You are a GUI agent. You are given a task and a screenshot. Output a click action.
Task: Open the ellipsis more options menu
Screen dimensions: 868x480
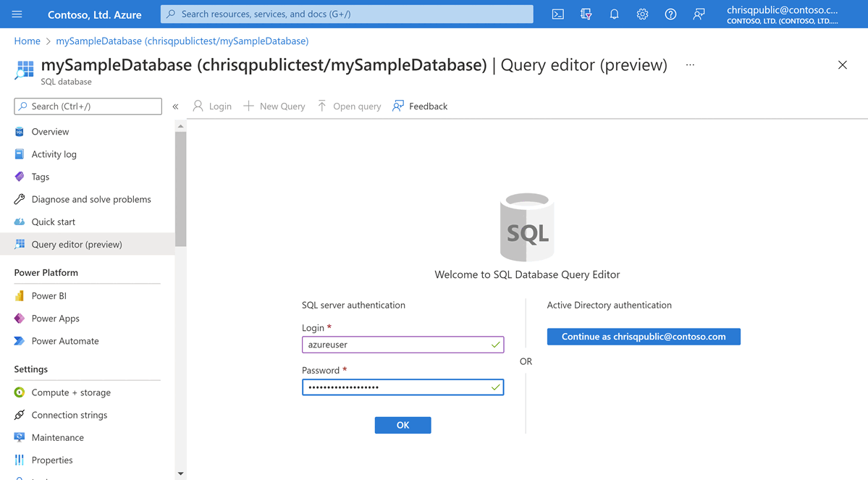coord(690,65)
